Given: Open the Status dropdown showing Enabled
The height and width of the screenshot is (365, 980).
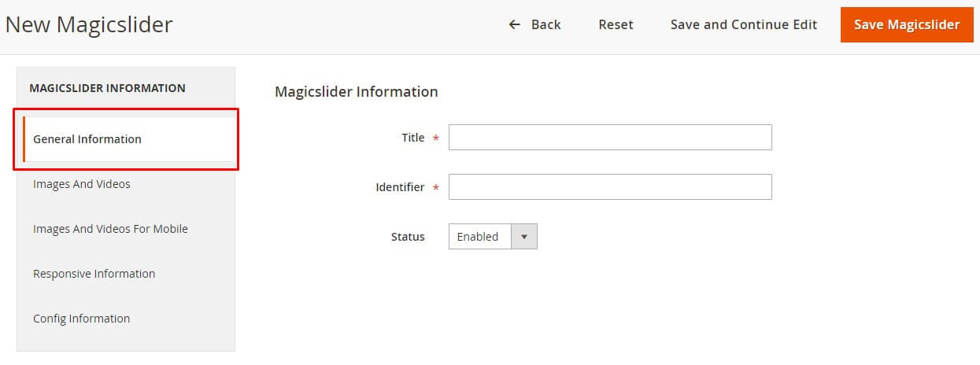Looking at the screenshot, I should point(479,237).
